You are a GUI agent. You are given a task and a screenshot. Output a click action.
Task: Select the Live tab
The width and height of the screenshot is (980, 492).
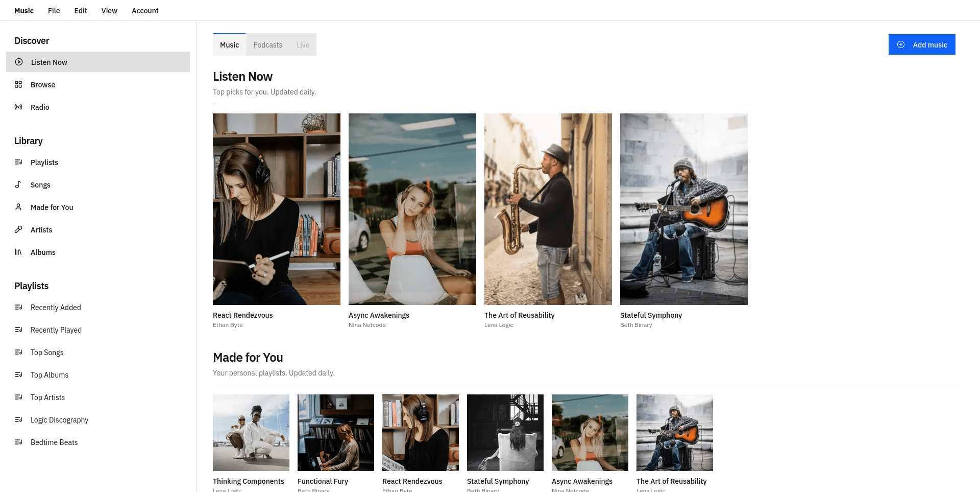[x=303, y=44]
